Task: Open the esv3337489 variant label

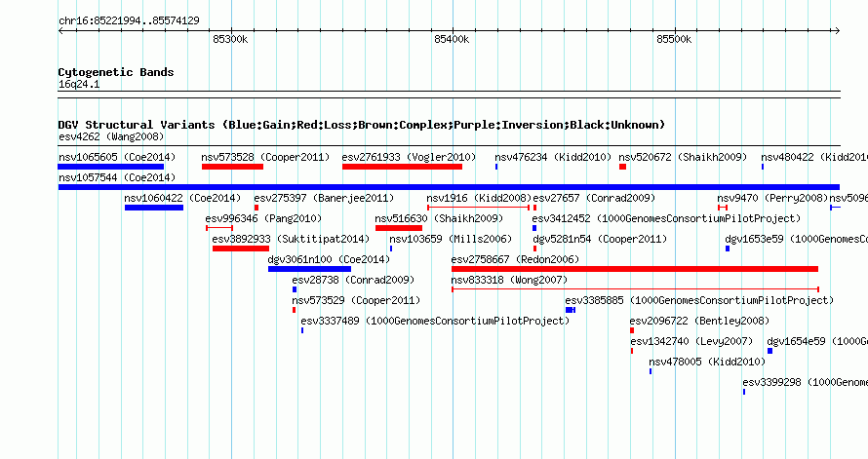Action: pyautogui.click(x=435, y=321)
